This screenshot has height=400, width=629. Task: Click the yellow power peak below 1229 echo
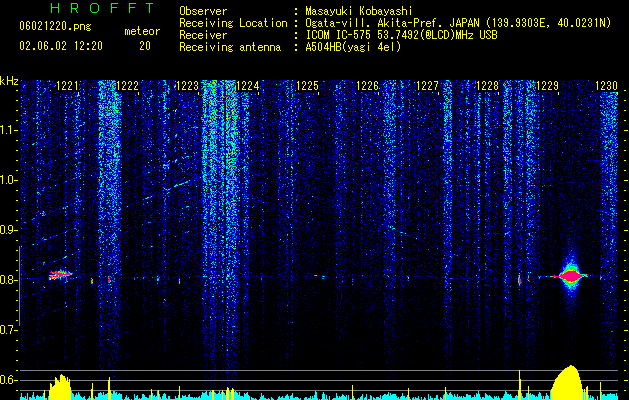click(567, 382)
